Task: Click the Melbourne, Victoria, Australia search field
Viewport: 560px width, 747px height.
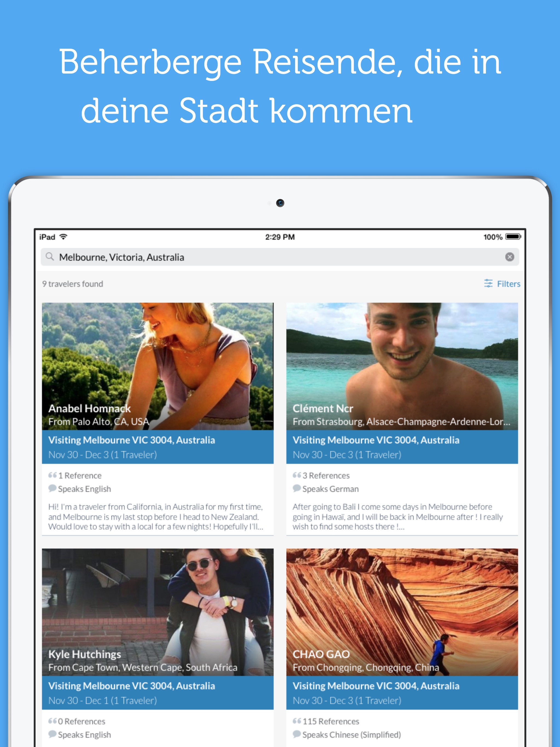Action: click(280, 258)
